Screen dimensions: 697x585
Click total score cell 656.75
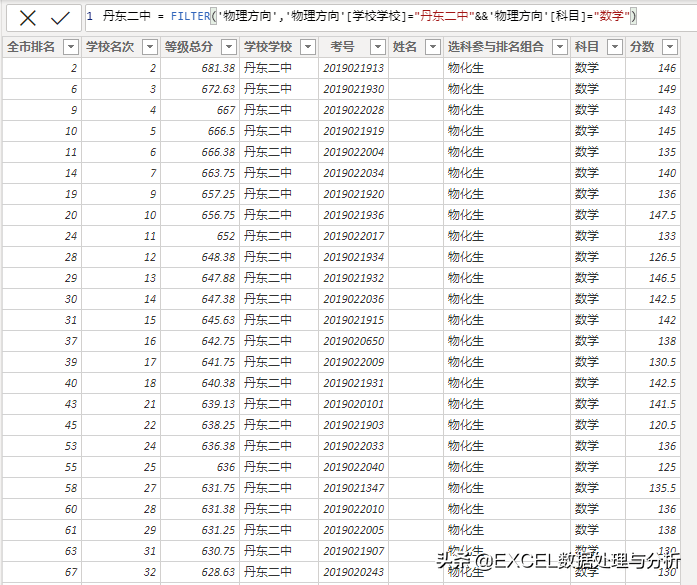200,215
